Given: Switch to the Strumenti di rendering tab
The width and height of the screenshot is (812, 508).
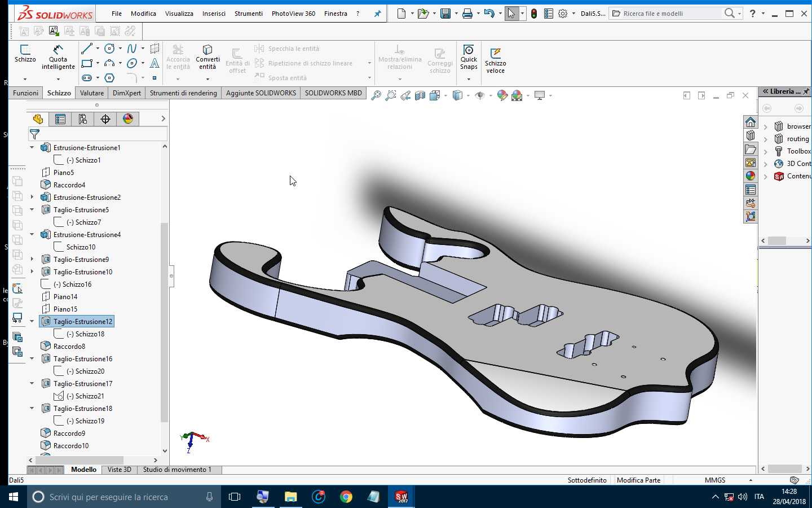Looking at the screenshot, I should 183,93.
